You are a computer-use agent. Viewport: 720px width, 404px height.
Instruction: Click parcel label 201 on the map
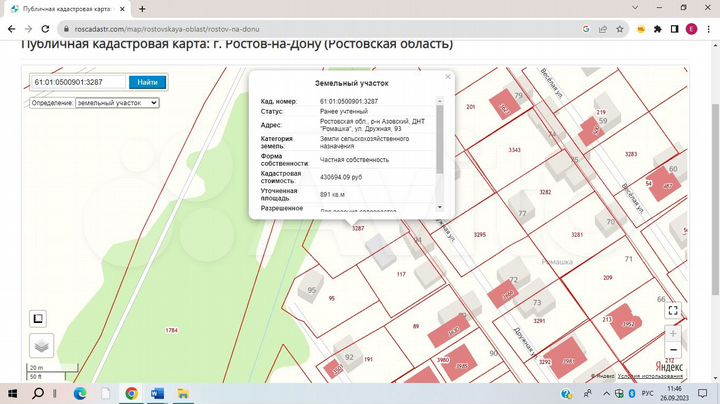tap(471, 107)
